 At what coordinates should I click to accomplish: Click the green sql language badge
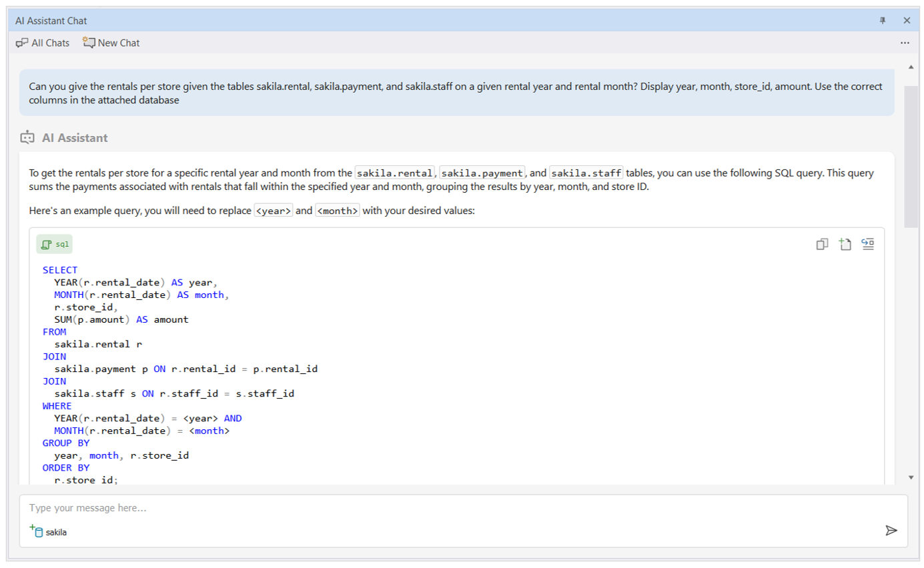(x=55, y=245)
